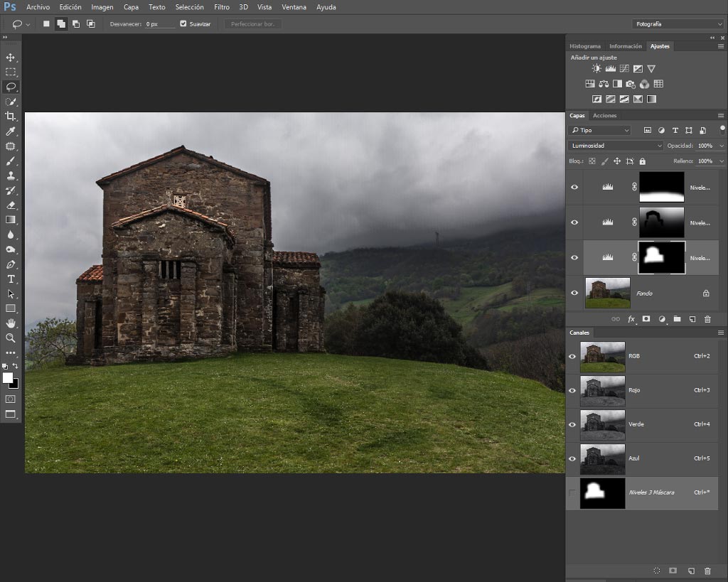Open the Tipo layer filter dropdown

600,131
